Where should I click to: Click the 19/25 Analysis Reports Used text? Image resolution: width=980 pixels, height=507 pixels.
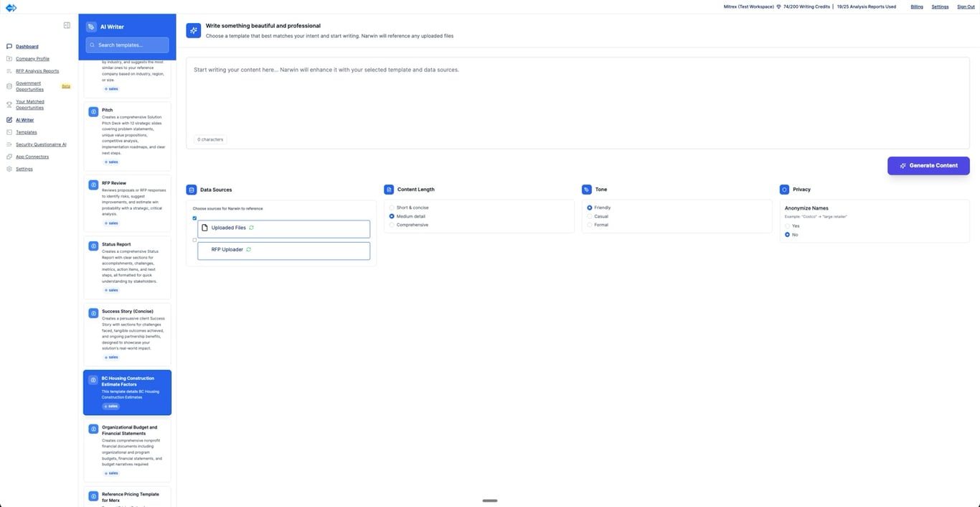(868, 6)
